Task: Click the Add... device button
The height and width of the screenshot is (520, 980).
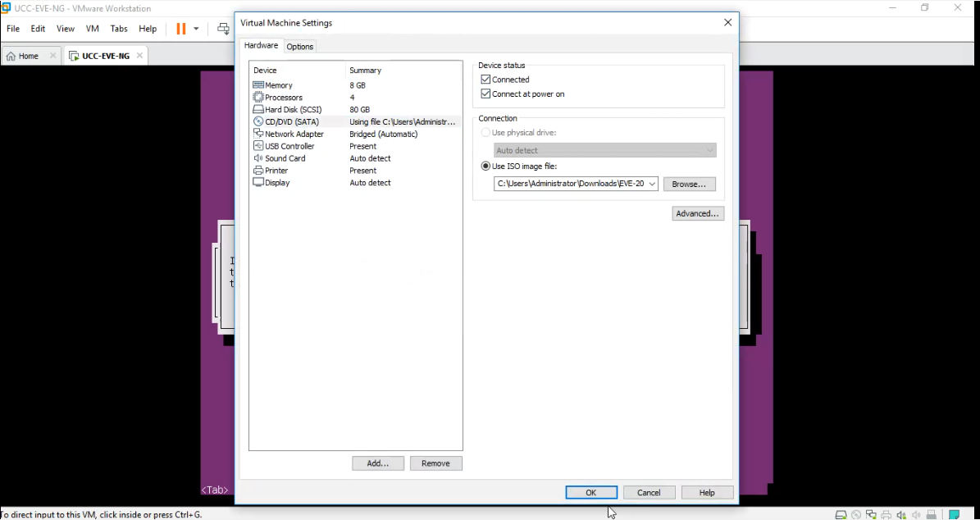Action: tap(377, 463)
